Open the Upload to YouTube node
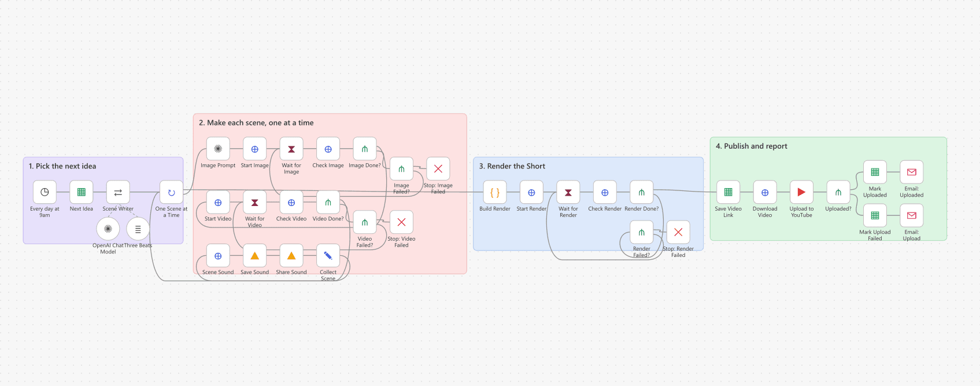This screenshot has width=980, height=386. tap(802, 192)
